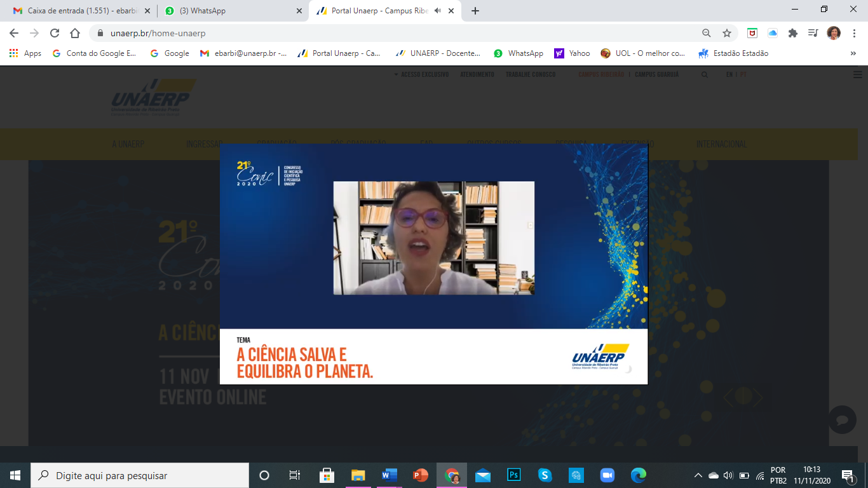Click the Campus Guarujá link

[x=656, y=74]
